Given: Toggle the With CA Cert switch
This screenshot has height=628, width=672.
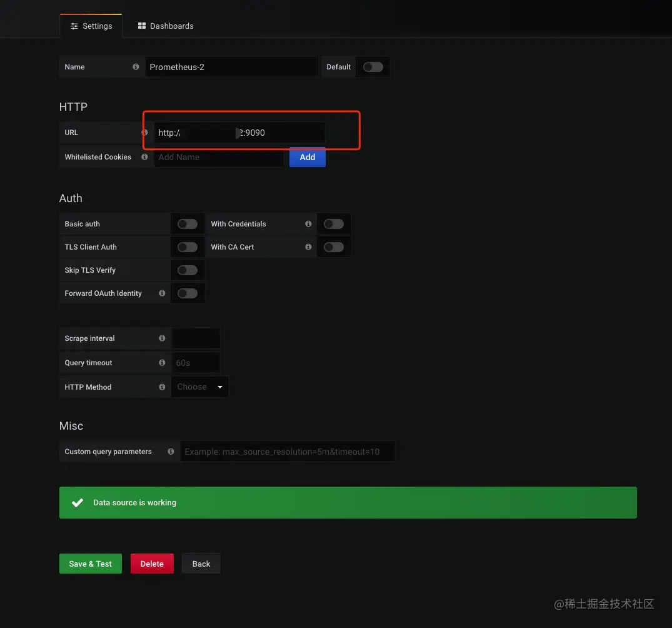Looking at the screenshot, I should [x=334, y=247].
